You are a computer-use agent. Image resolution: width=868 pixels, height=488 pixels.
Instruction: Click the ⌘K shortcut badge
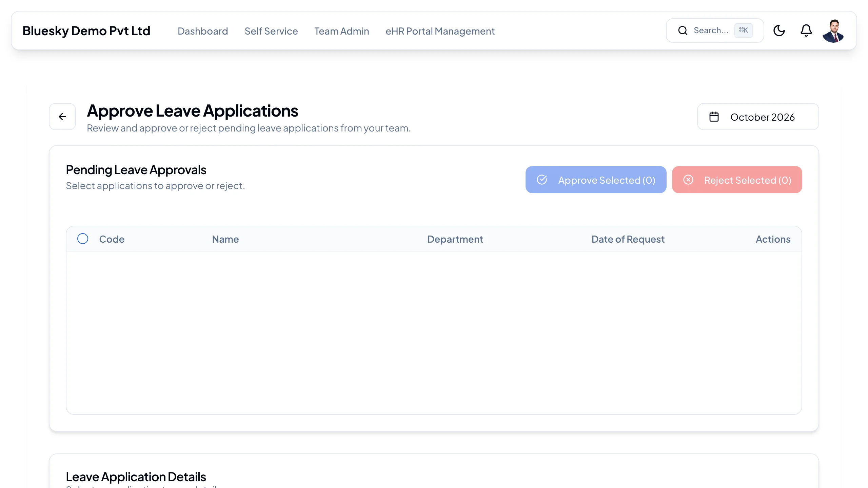(743, 30)
